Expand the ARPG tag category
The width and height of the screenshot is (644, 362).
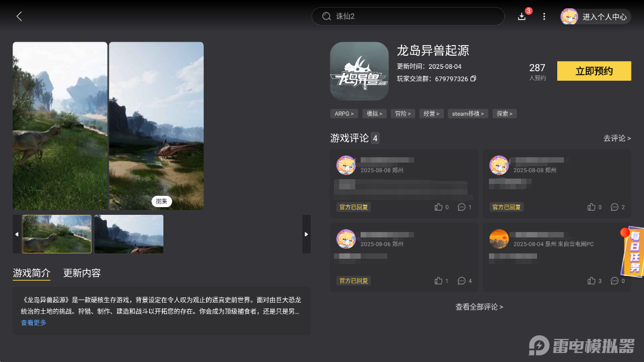tap(343, 113)
